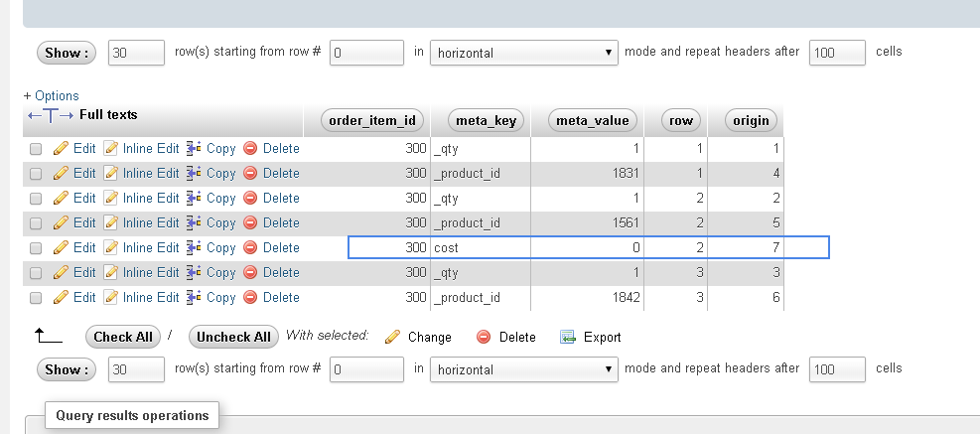Click the top starting row number field
980x434 pixels.
(x=364, y=53)
